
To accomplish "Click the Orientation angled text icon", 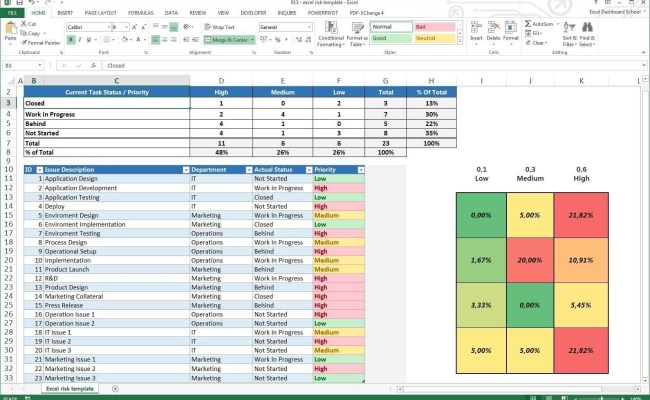I will point(187,27).
